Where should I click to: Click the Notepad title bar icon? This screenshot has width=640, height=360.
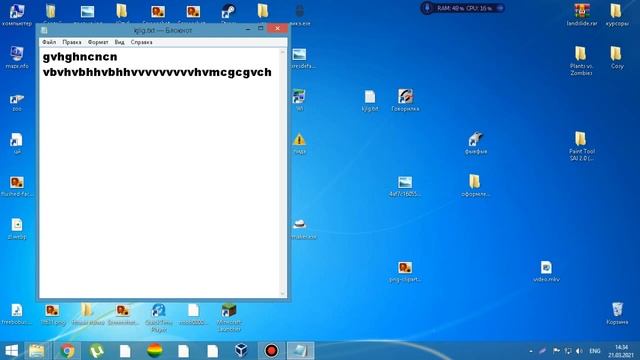click(44, 30)
